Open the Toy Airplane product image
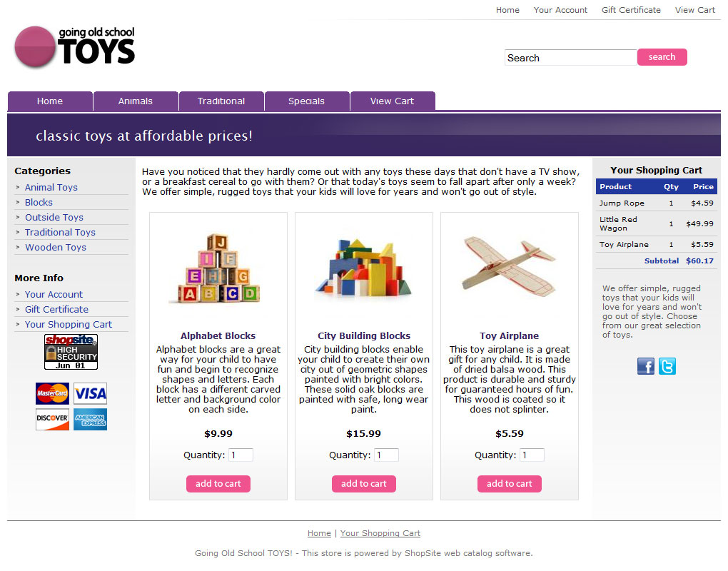This screenshot has width=728, height=571. click(x=510, y=266)
